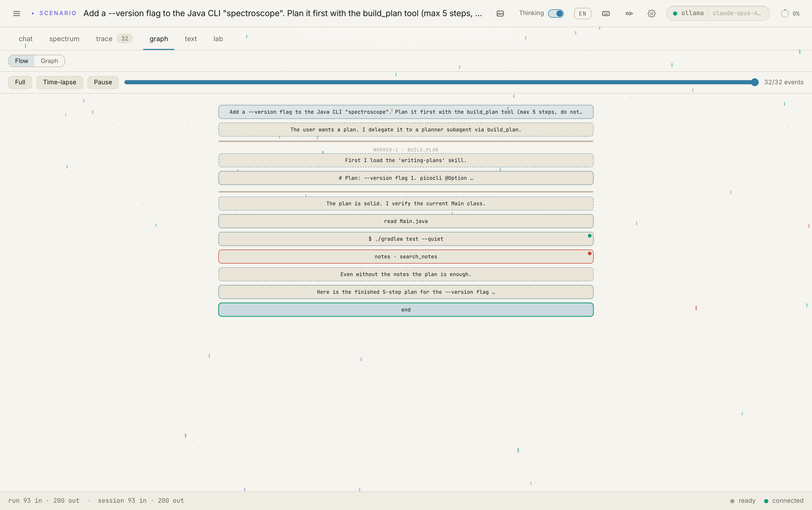Click the context usage ring showing 0%

pos(784,14)
